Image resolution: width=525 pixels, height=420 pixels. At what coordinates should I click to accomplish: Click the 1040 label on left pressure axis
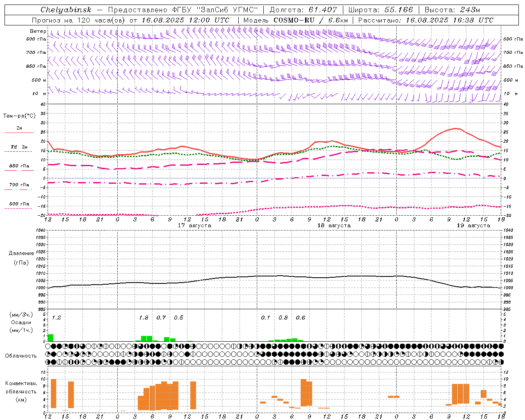click(40, 231)
